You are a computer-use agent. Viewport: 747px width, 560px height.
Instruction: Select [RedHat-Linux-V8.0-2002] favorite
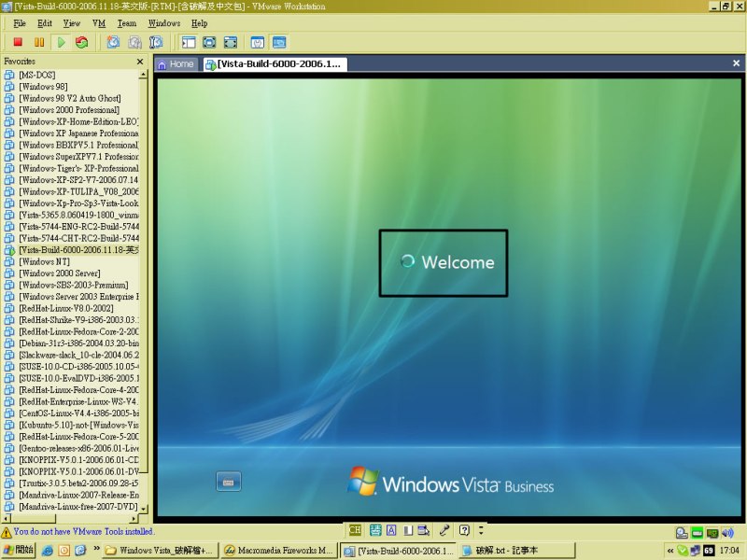pos(66,308)
